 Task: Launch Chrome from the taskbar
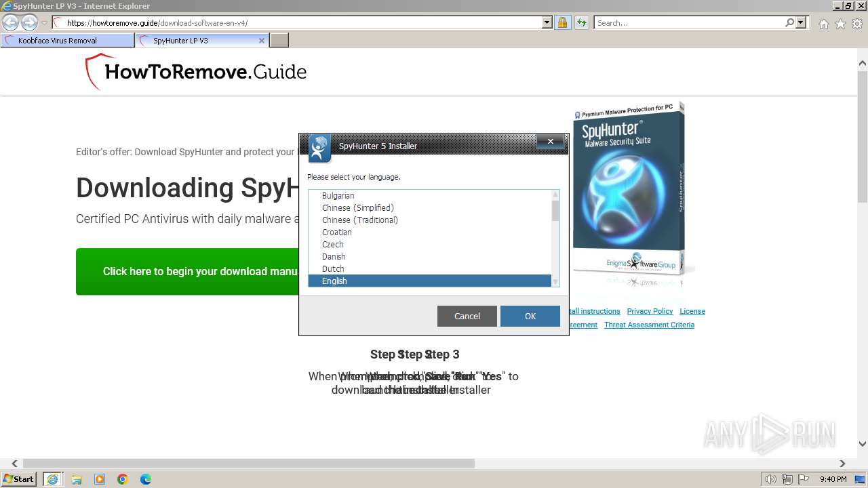point(123,479)
